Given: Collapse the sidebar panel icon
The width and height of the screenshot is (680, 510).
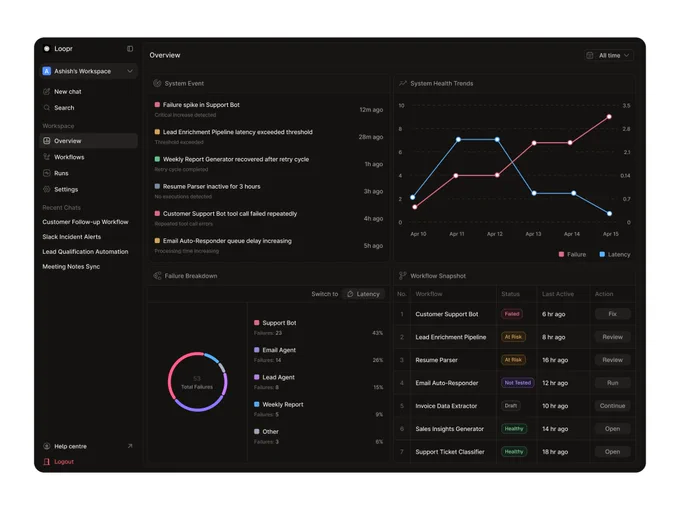Looking at the screenshot, I should click(x=130, y=49).
